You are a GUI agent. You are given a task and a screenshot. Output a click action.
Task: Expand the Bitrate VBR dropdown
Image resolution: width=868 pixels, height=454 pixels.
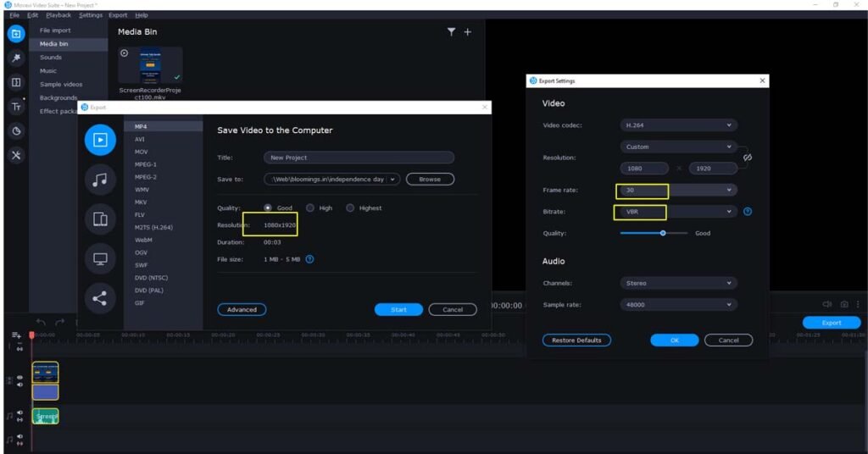pyautogui.click(x=679, y=211)
